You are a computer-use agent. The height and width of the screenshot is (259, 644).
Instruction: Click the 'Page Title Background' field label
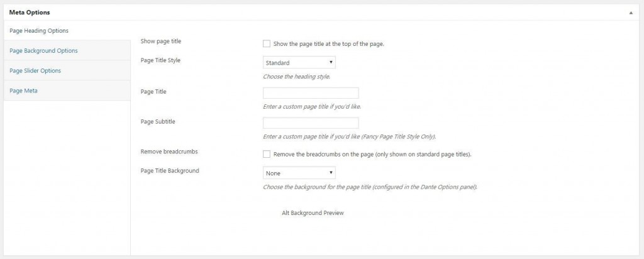(170, 170)
